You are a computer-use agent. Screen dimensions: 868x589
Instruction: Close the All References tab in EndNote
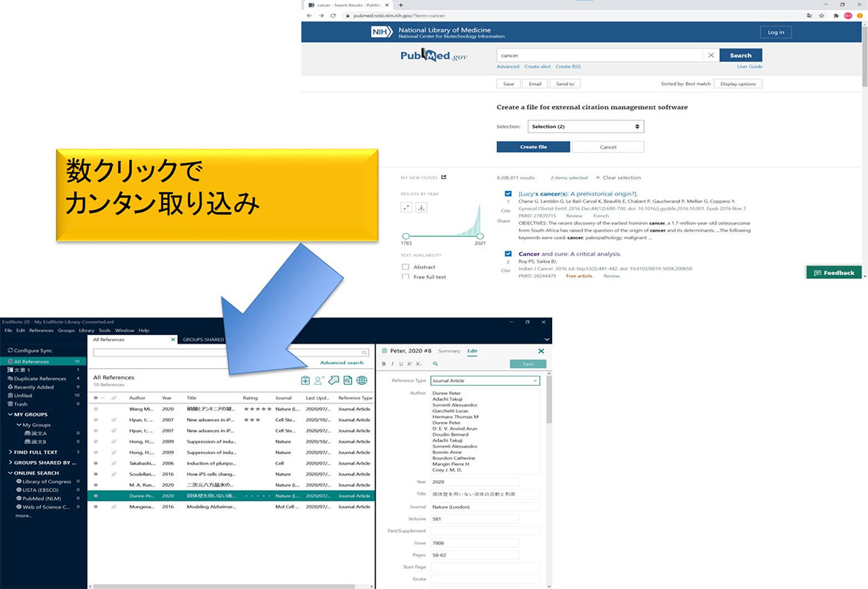coord(173,339)
